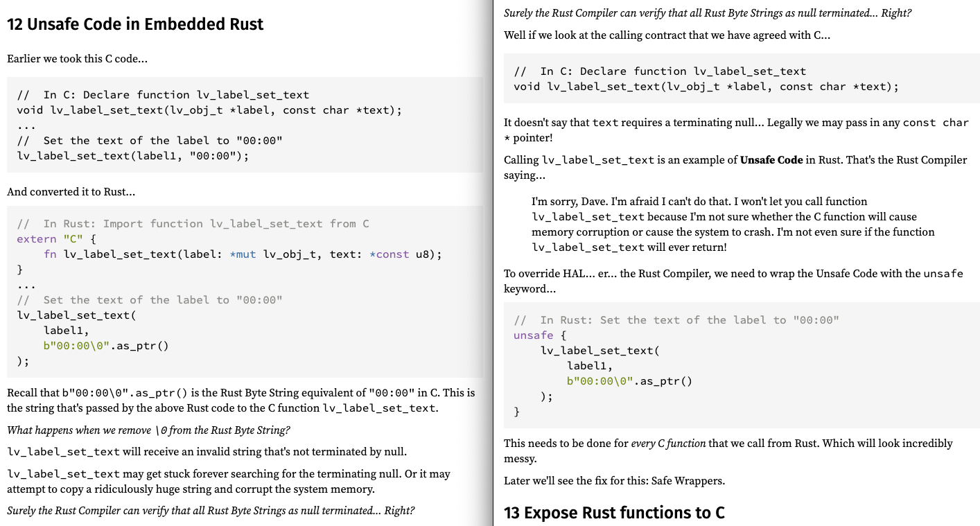Click the "And converted it to Rust..." line
This screenshot has height=526, width=980.
point(71,192)
